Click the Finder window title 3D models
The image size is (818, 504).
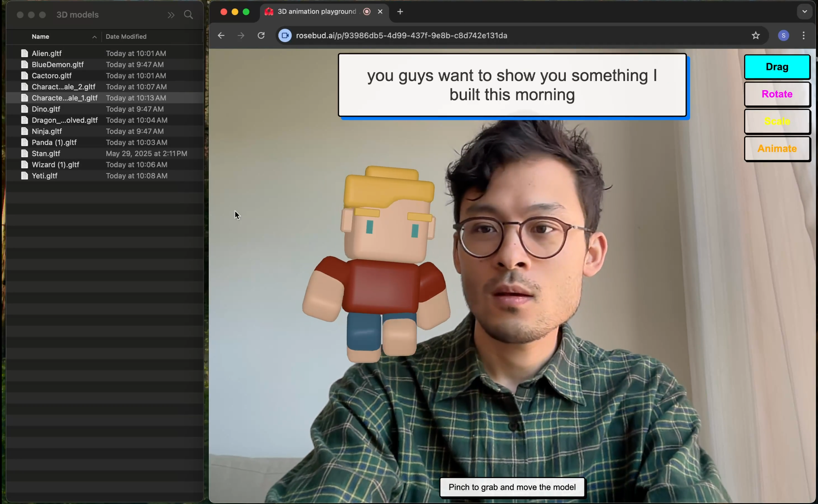pos(78,15)
